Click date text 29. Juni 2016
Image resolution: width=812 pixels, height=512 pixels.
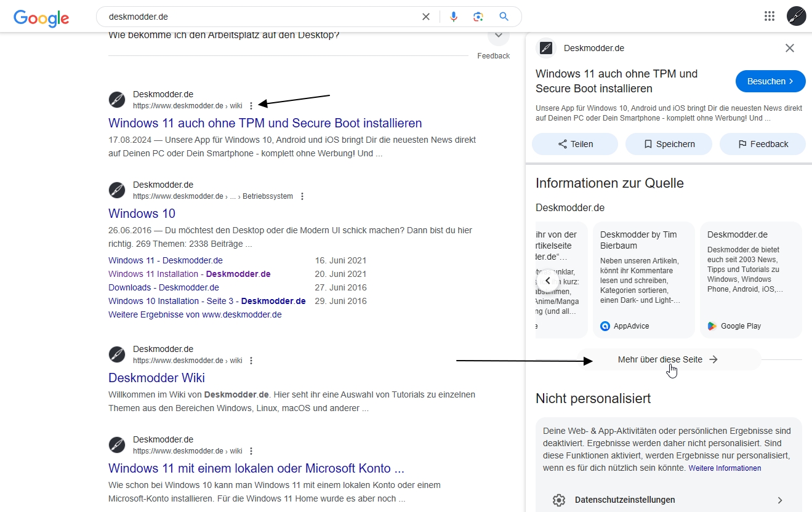340,301
